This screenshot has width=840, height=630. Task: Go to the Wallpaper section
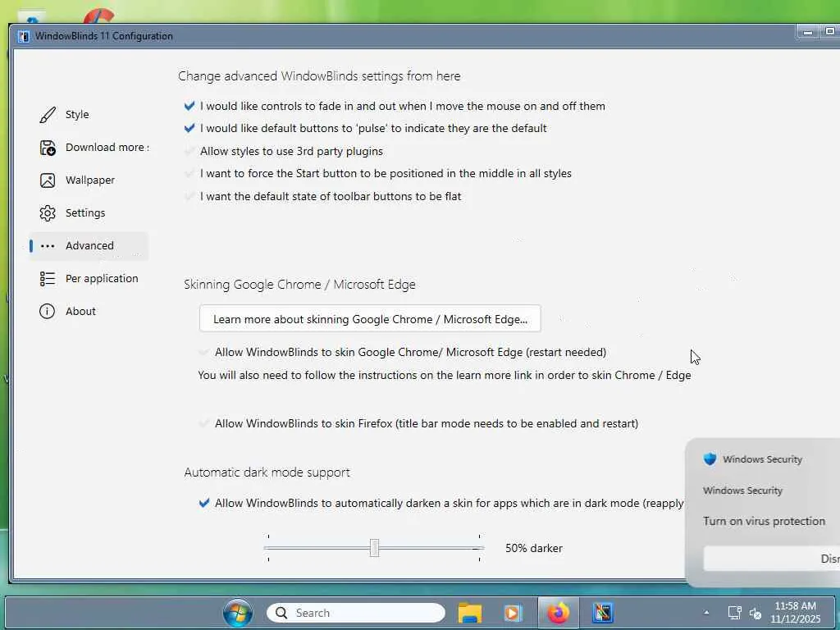pos(89,180)
